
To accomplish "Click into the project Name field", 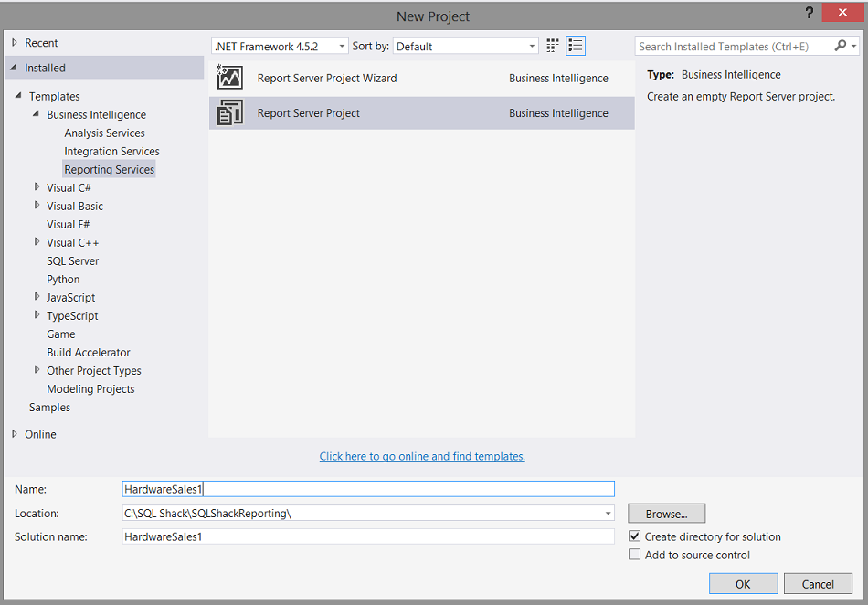I will point(368,489).
